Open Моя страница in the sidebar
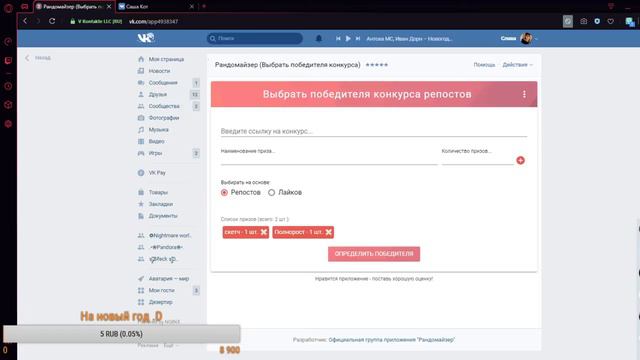640x360 pixels. (x=166, y=59)
